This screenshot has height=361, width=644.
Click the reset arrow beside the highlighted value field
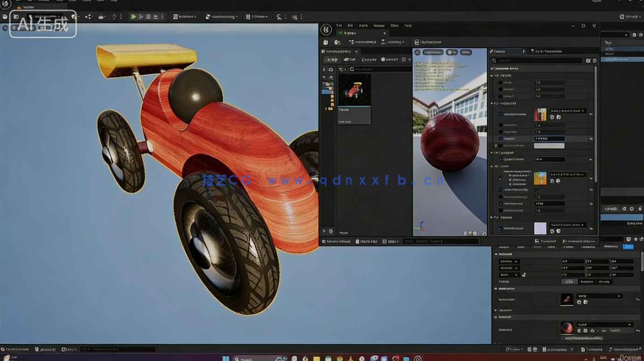tap(591, 139)
